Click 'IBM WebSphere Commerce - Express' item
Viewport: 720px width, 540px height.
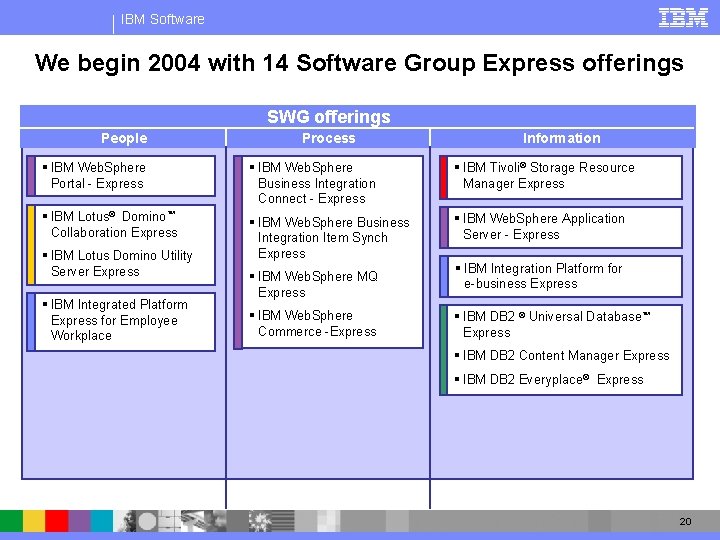pyautogui.click(x=313, y=323)
